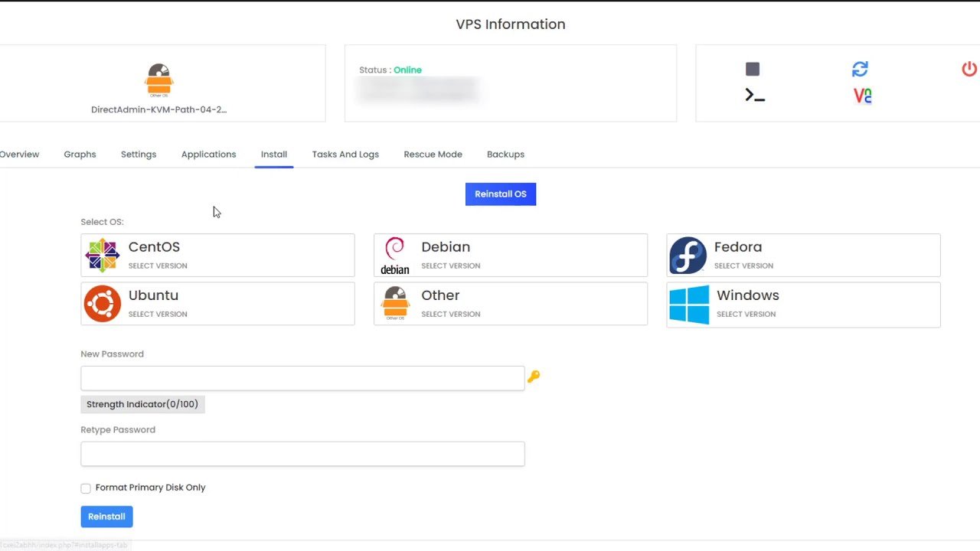The width and height of the screenshot is (980, 551).
Task: Open the serial console terminal icon
Action: pyautogui.click(x=755, y=96)
